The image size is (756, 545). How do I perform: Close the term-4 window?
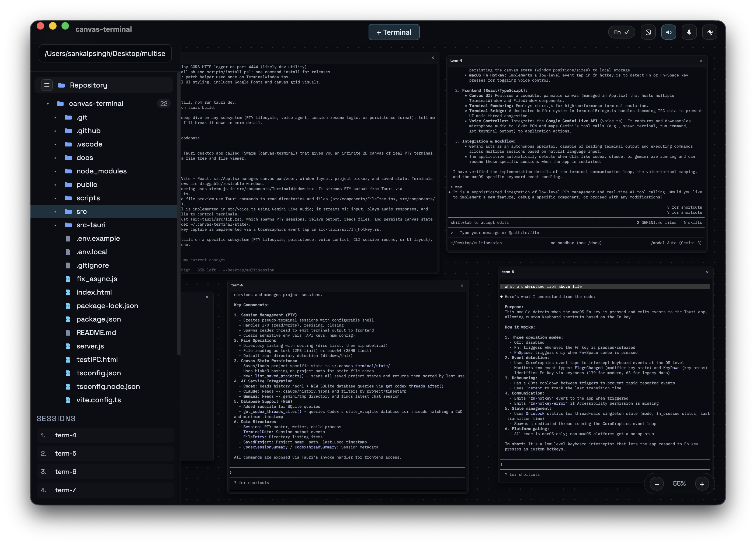tap(701, 61)
